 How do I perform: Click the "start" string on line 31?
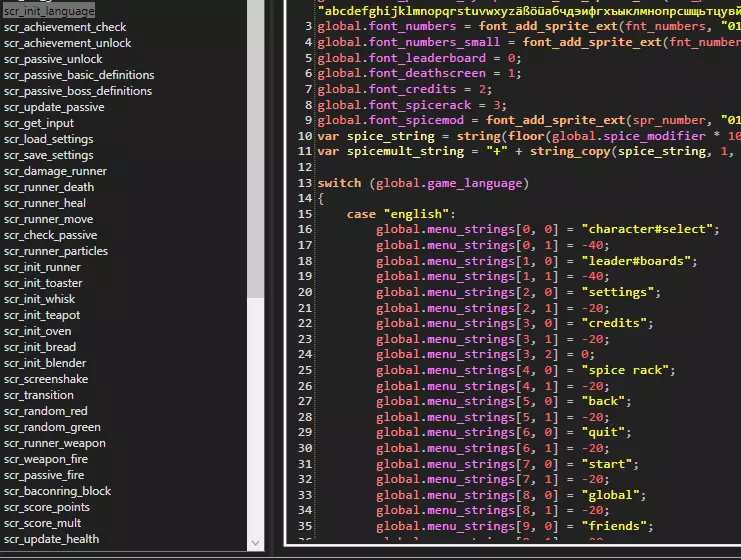tap(606, 464)
